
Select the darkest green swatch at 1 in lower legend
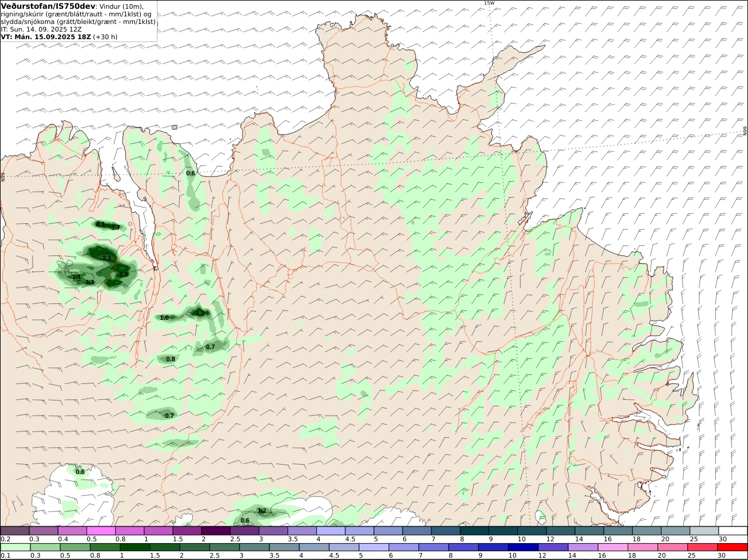134,547
